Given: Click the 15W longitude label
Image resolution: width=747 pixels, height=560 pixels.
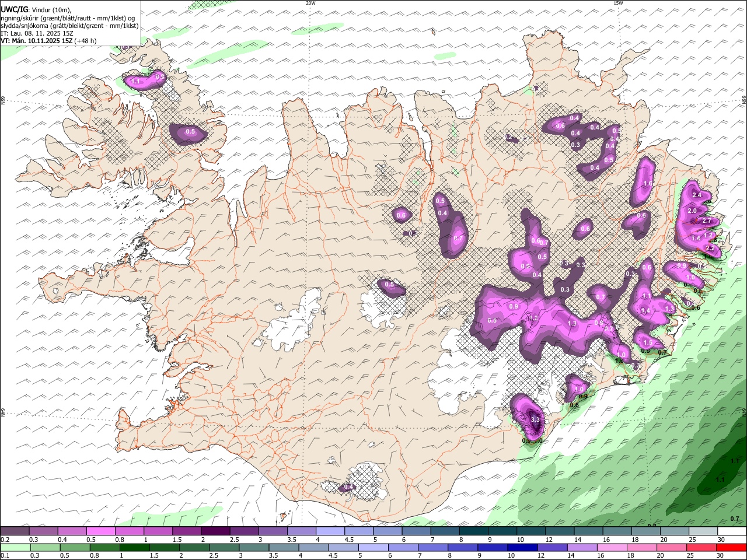Looking at the screenshot, I should pyautogui.click(x=618, y=3).
